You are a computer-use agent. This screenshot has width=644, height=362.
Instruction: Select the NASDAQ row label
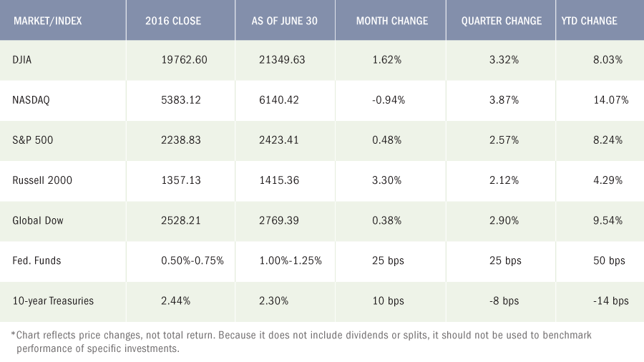tap(31, 100)
